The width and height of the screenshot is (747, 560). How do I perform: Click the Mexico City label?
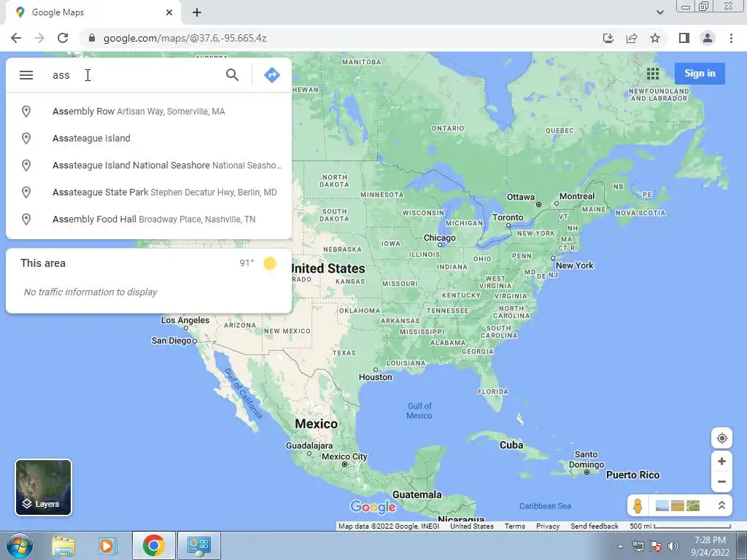(344, 456)
